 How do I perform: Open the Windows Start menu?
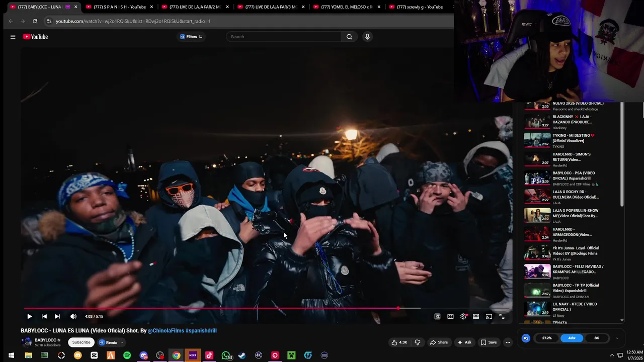[11, 355]
